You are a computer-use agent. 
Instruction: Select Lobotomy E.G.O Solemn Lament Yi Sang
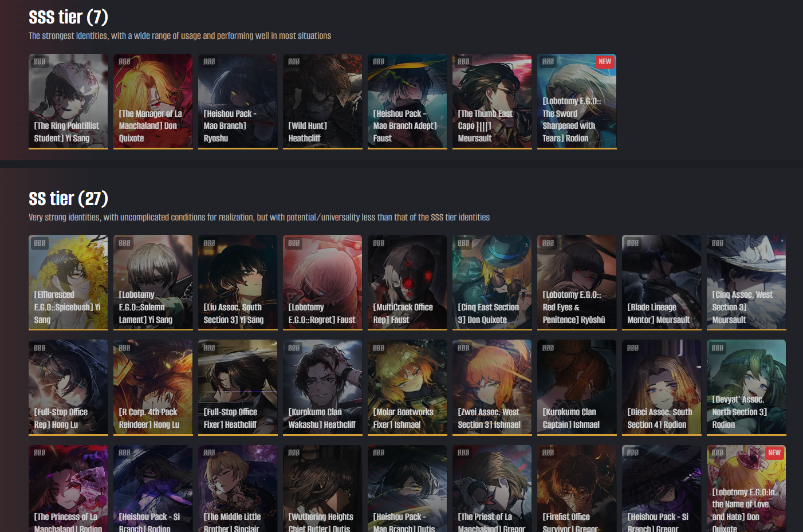coord(153,282)
